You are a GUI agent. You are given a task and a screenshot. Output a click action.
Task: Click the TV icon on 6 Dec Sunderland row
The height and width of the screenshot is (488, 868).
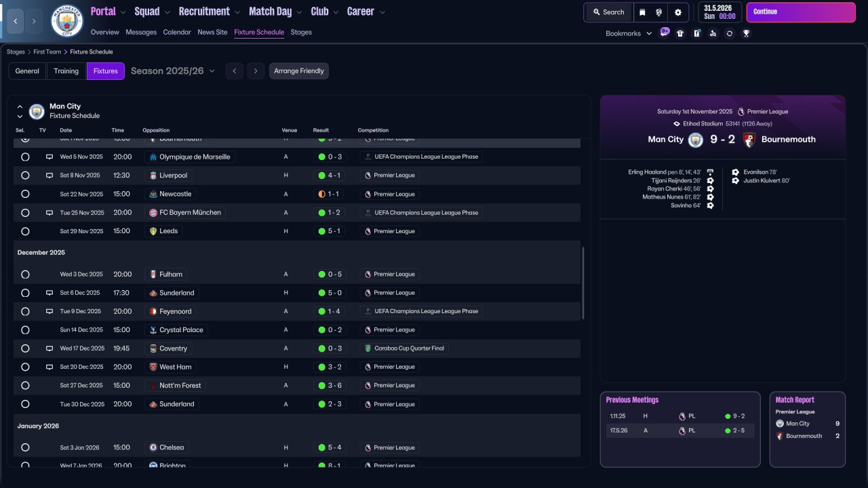click(50, 293)
